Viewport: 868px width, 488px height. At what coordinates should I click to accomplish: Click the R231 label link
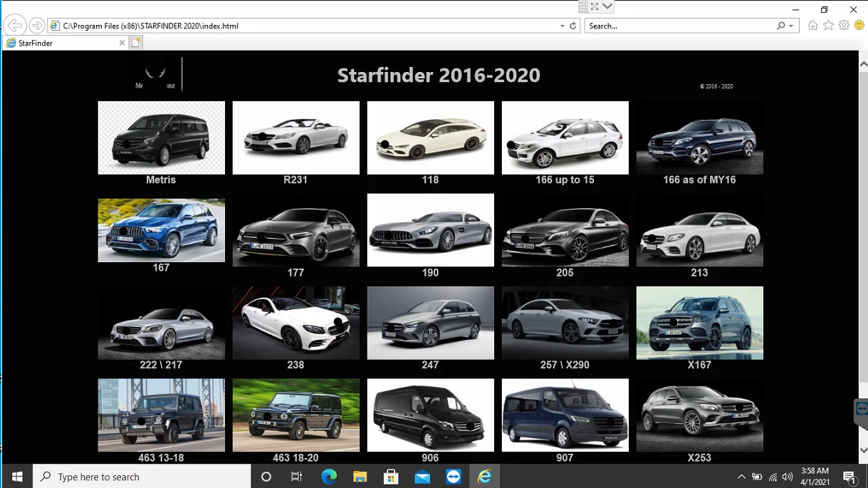point(296,180)
